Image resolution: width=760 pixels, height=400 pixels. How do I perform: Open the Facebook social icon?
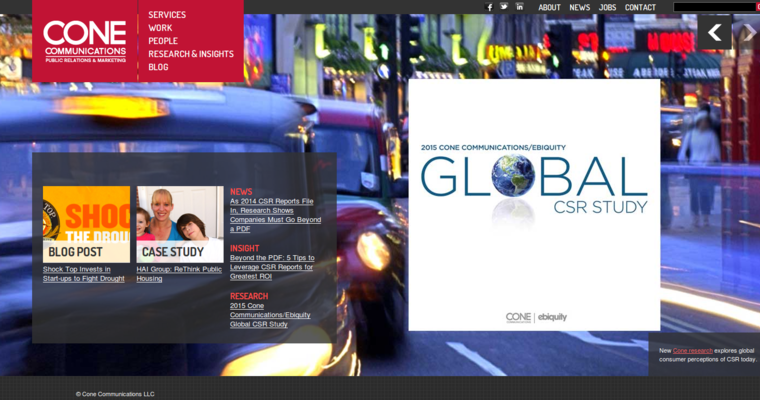(x=489, y=7)
